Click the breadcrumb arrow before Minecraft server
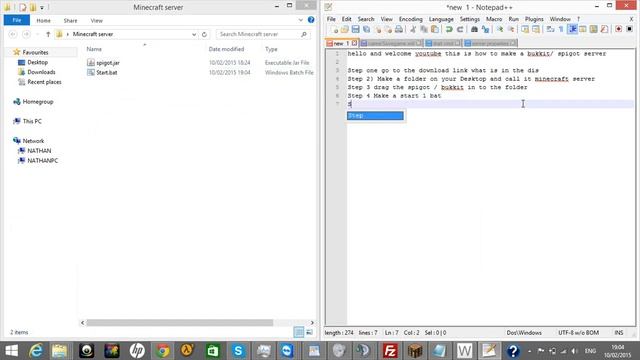Viewport: 640px width, 360px height. (68, 34)
